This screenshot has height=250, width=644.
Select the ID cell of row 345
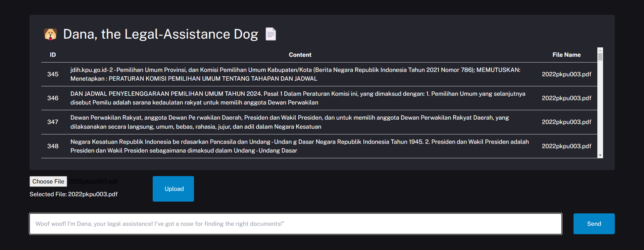click(53, 74)
